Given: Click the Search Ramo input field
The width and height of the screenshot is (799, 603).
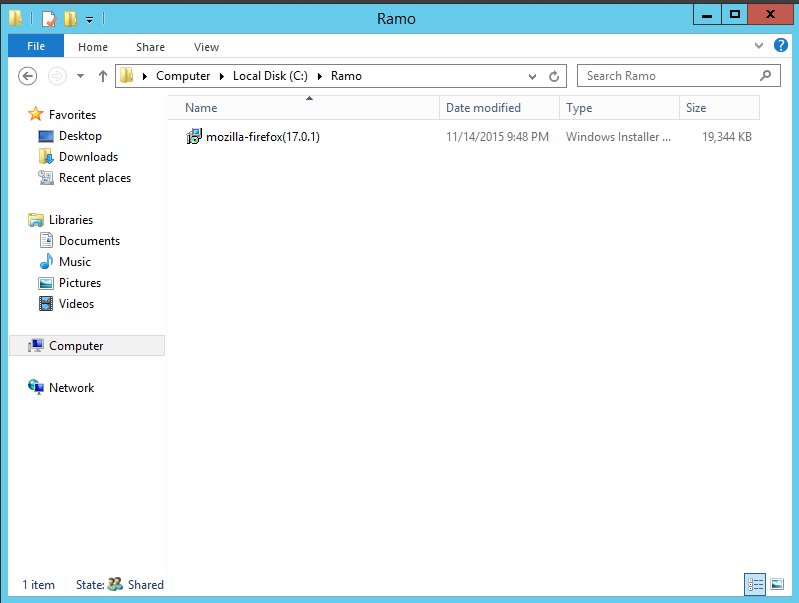Looking at the screenshot, I should coord(678,76).
